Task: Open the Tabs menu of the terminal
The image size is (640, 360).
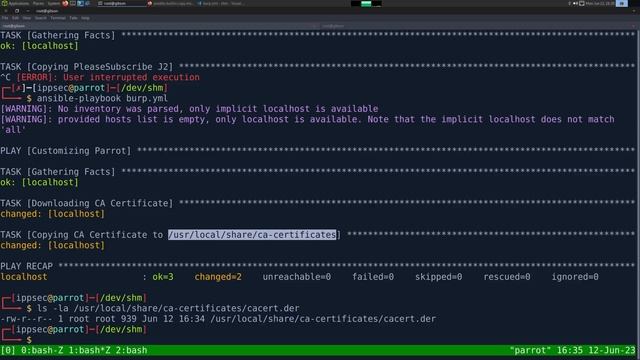Action: point(73,18)
